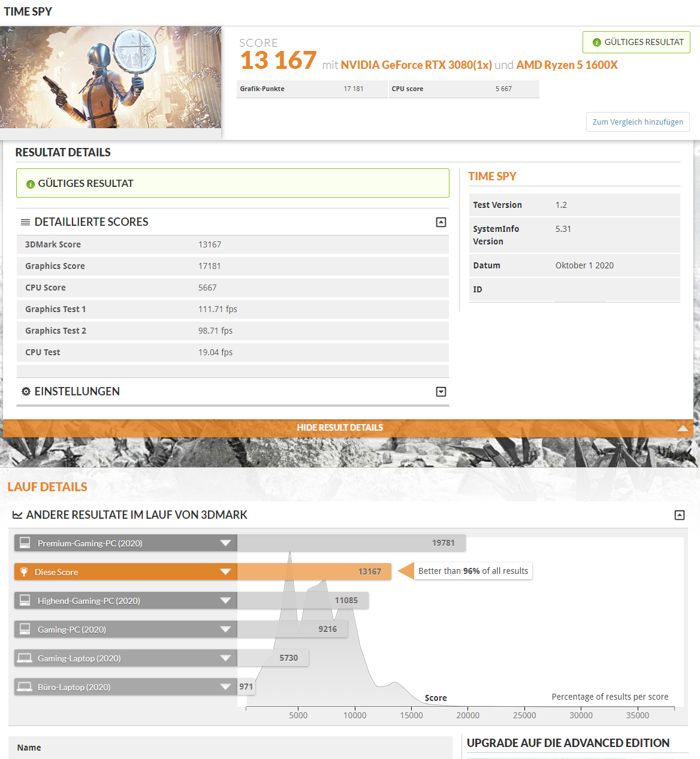Expand the Einstellungen section

click(x=441, y=392)
